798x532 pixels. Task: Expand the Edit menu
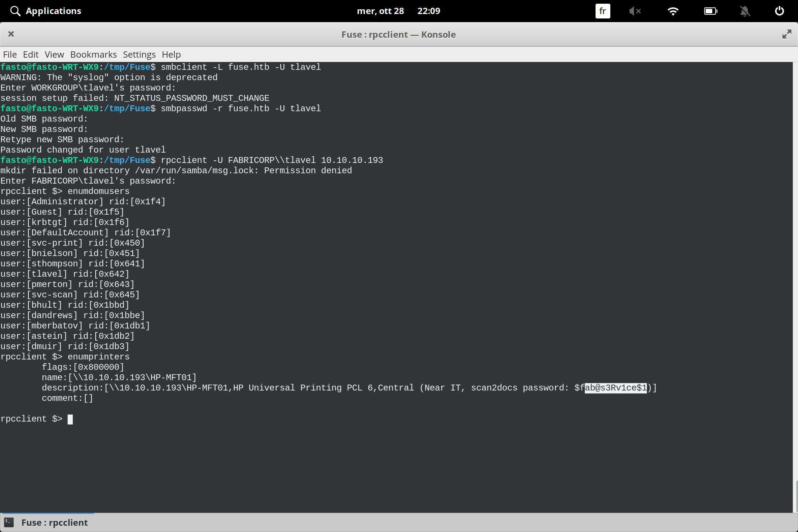(x=31, y=54)
